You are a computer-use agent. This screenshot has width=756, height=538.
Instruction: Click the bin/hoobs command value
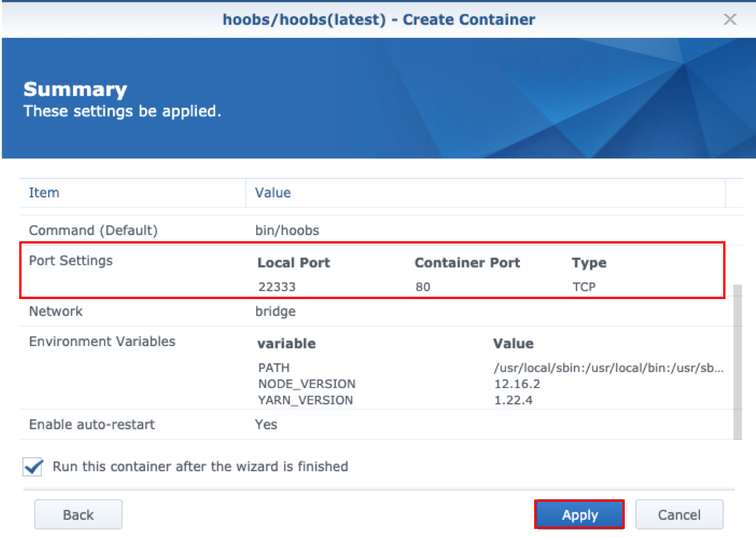click(x=287, y=230)
